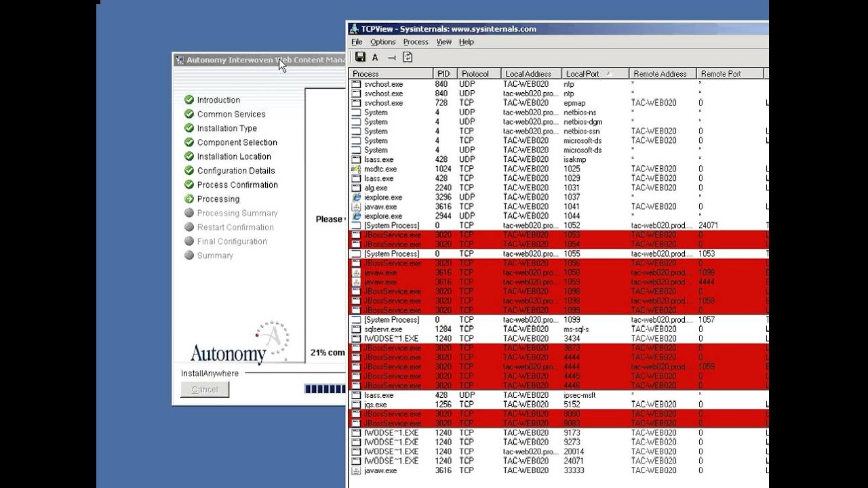Image resolution: width=868 pixels, height=488 pixels.
Task: Select the iexplore.exe icon with PID 3296
Action: click(x=356, y=197)
